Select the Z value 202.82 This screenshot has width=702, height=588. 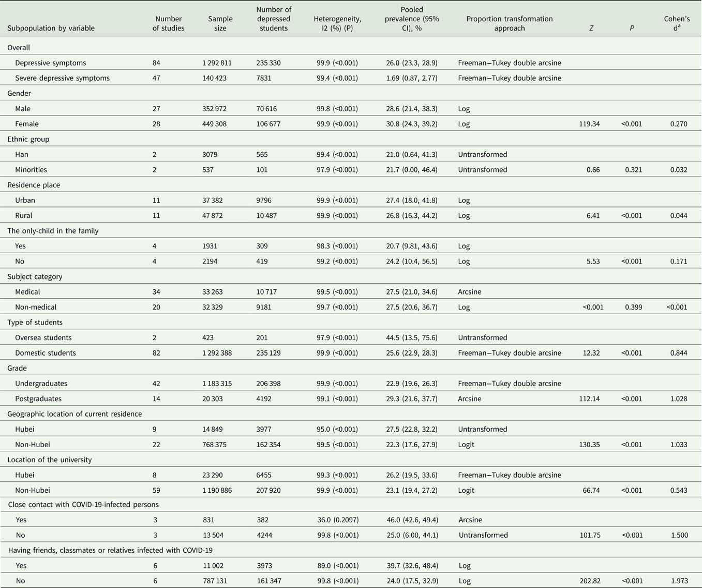[x=590, y=581]
